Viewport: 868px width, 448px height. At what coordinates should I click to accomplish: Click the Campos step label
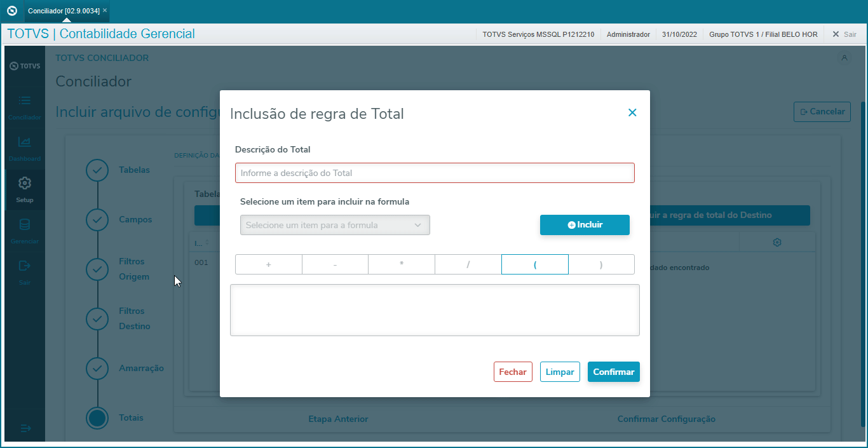point(135,220)
